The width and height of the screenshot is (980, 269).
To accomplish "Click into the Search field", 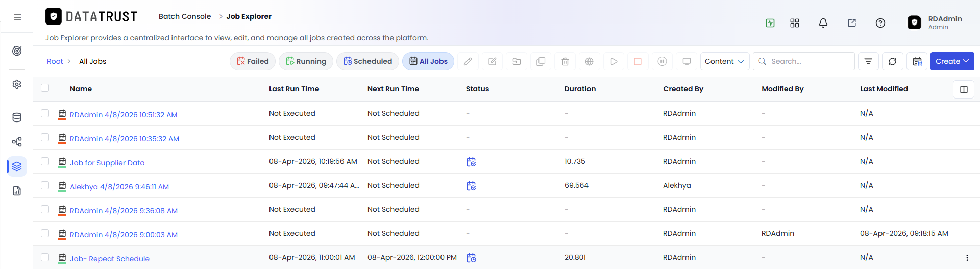I will tap(804, 61).
